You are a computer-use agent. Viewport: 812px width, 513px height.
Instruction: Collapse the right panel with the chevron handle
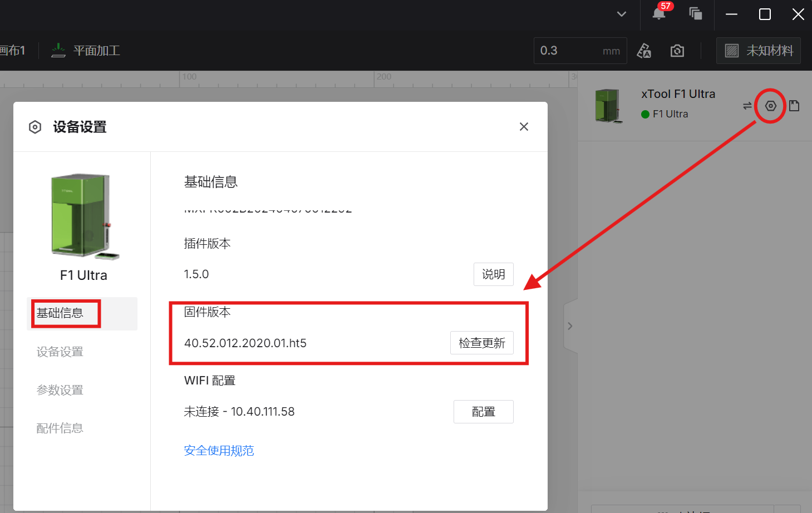570,326
